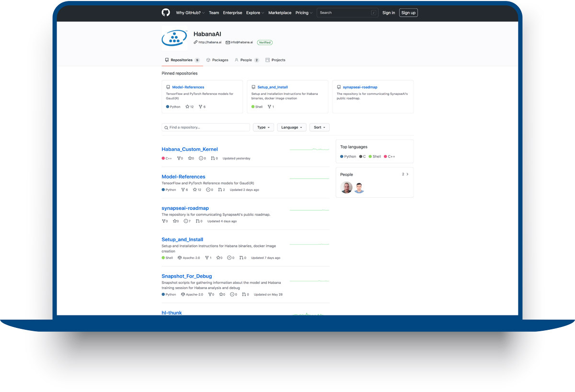Switch to the Packages tab
575x392 pixels.
point(217,60)
